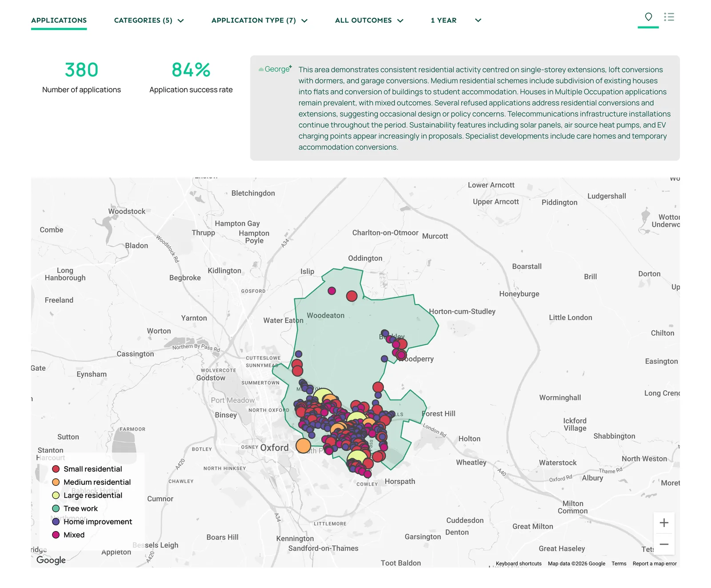
Task: Open the All Outcomes dropdown
Action: tap(369, 20)
